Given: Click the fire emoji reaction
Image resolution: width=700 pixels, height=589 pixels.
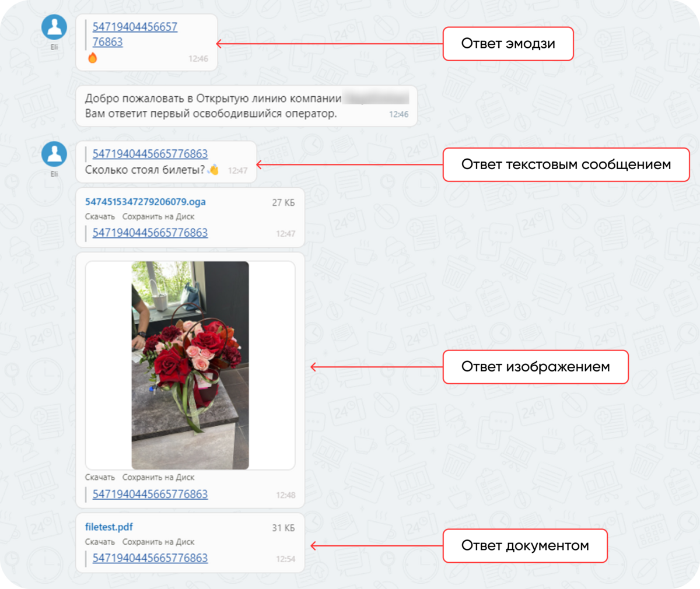Looking at the screenshot, I should click(92, 58).
